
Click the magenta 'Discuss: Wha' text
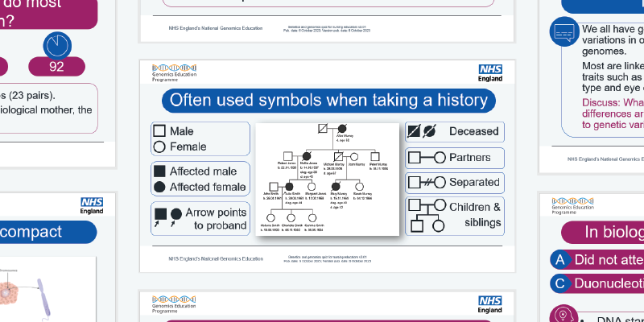[613, 102]
